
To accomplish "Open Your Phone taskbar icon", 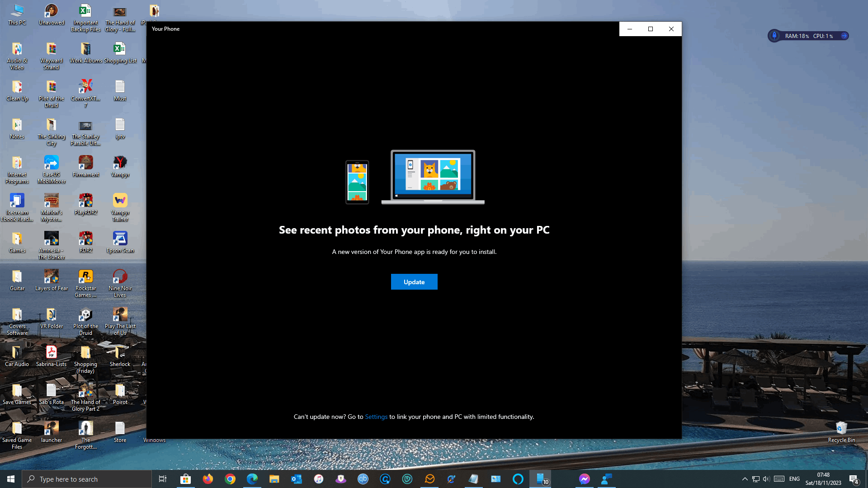I will (x=541, y=479).
